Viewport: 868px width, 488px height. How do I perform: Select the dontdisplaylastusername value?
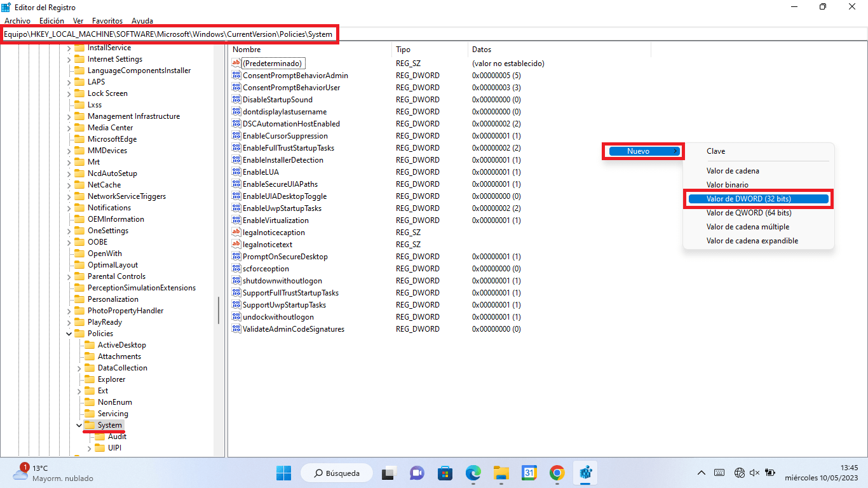tap(285, 112)
